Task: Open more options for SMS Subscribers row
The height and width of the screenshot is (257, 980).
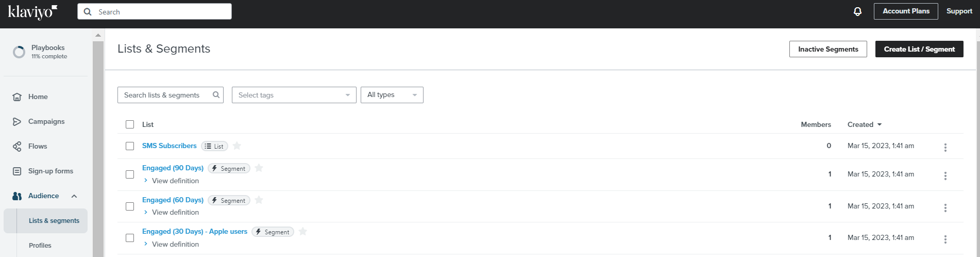Action: (945, 148)
